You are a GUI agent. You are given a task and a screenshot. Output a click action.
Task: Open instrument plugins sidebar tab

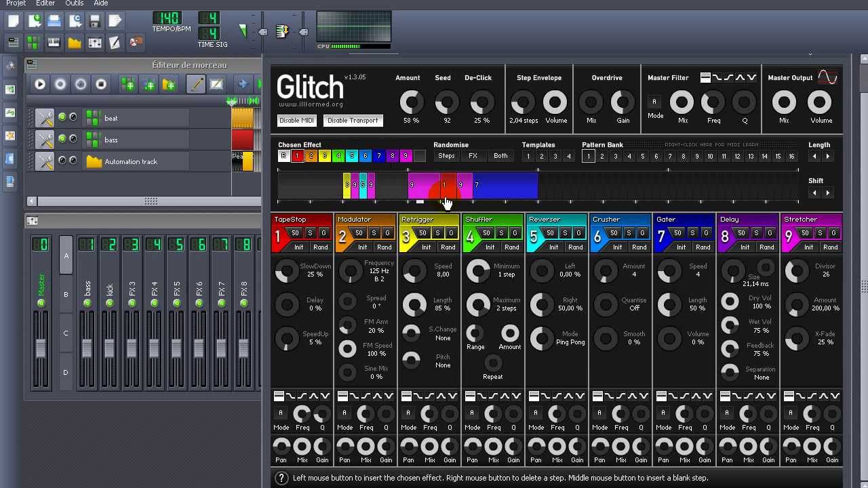pos(10,66)
